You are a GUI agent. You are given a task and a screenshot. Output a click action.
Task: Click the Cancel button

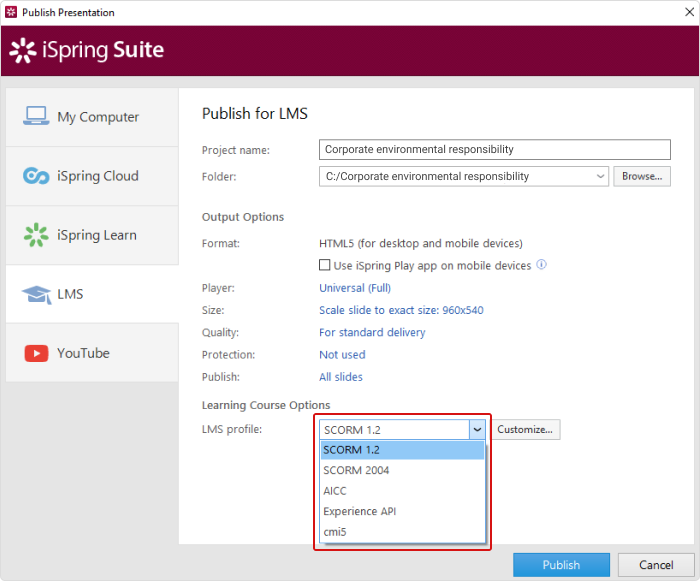click(656, 565)
